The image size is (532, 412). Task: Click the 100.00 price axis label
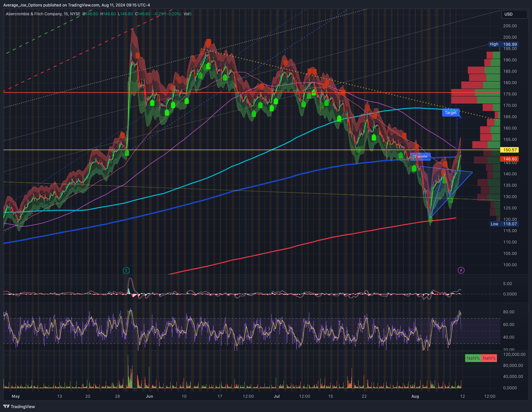510,265
